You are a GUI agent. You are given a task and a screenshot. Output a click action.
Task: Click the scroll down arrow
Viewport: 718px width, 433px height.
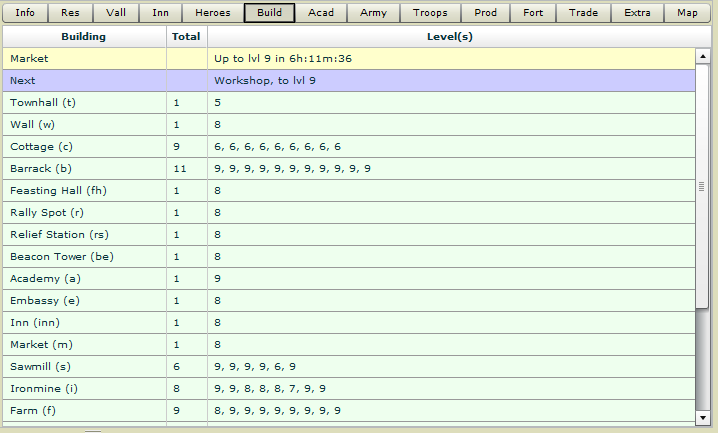(x=703, y=417)
